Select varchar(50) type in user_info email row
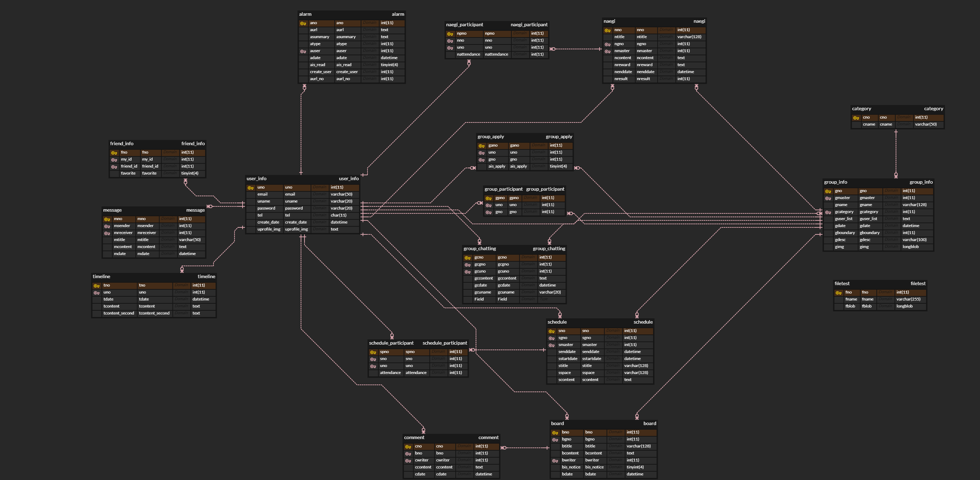 (341, 195)
